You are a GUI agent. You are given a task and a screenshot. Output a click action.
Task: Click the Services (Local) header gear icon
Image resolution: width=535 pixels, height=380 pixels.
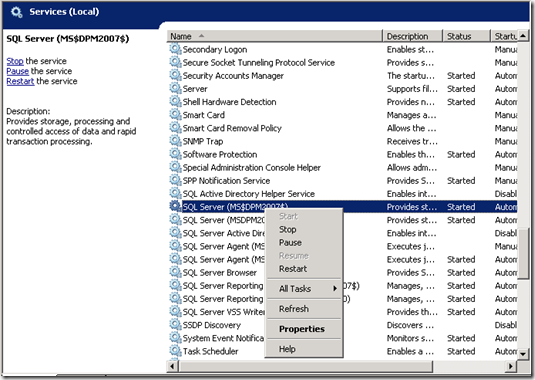16,12
